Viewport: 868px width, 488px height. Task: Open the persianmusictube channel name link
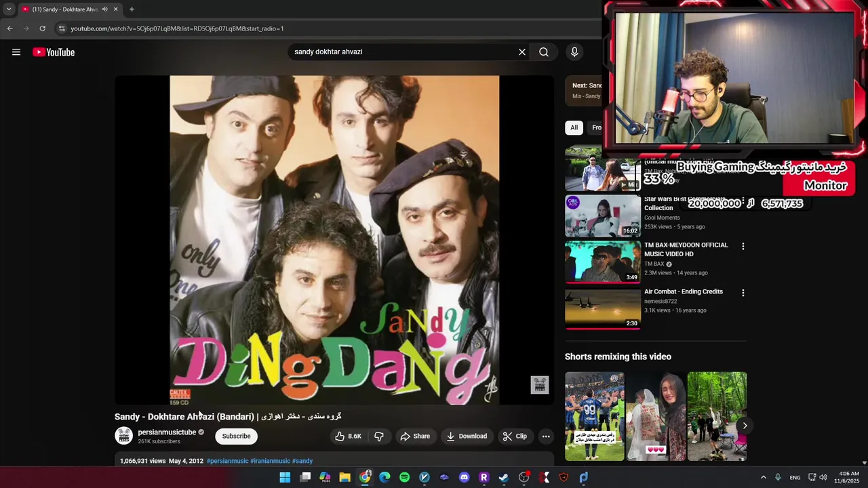[x=167, y=432]
